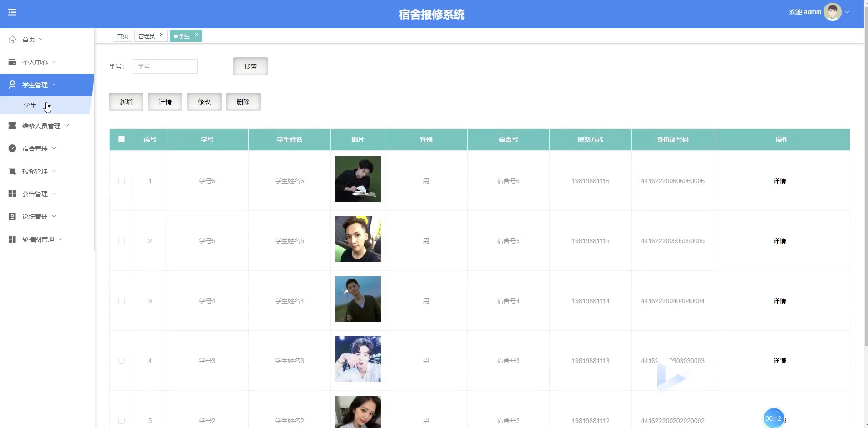
Task: Expand the 报修管理 sidebar menu
Action: (54, 171)
